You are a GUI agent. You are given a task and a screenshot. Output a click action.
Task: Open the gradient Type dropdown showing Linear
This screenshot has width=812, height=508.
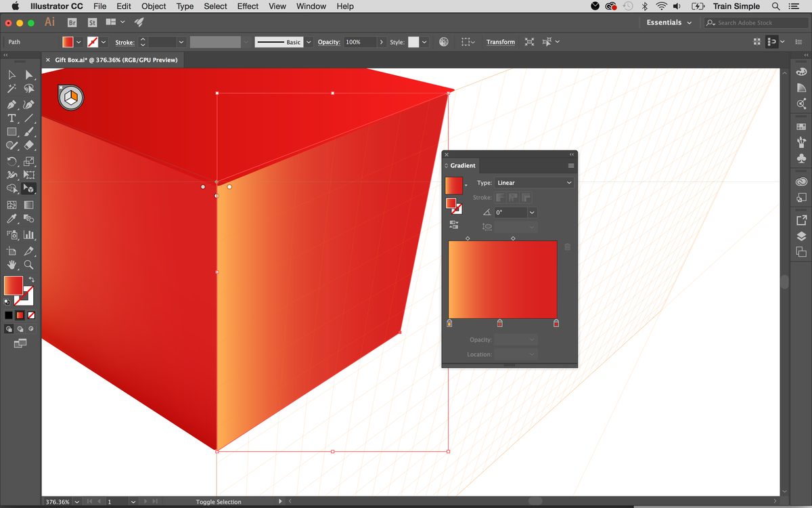pos(534,182)
